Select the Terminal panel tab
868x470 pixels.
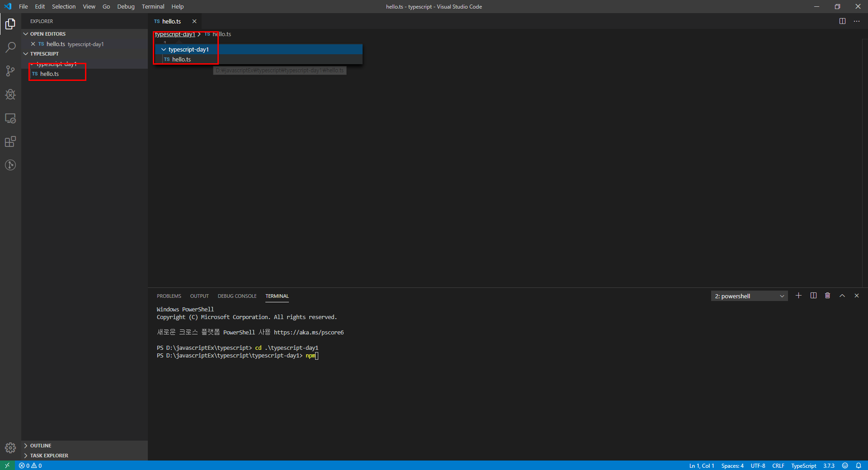(x=277, y=296)
